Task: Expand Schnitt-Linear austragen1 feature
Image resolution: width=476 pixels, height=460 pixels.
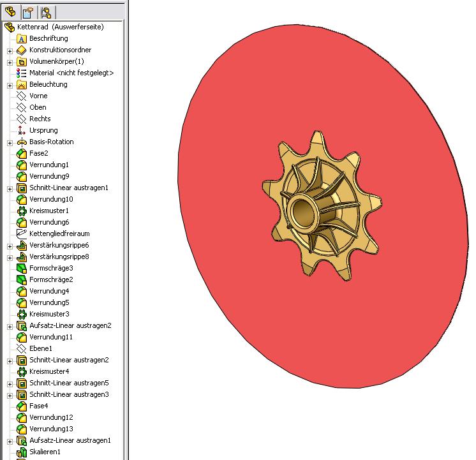Action: 10,189
